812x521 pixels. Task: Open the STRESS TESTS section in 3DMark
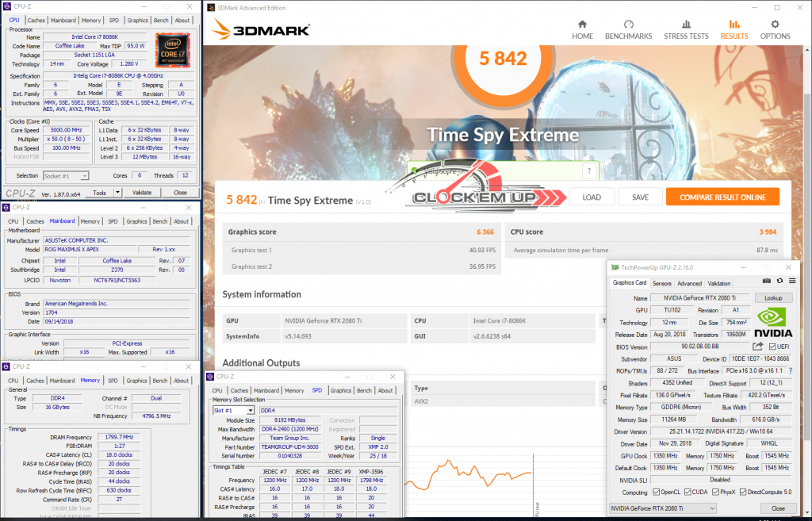[x=686, y=29]
